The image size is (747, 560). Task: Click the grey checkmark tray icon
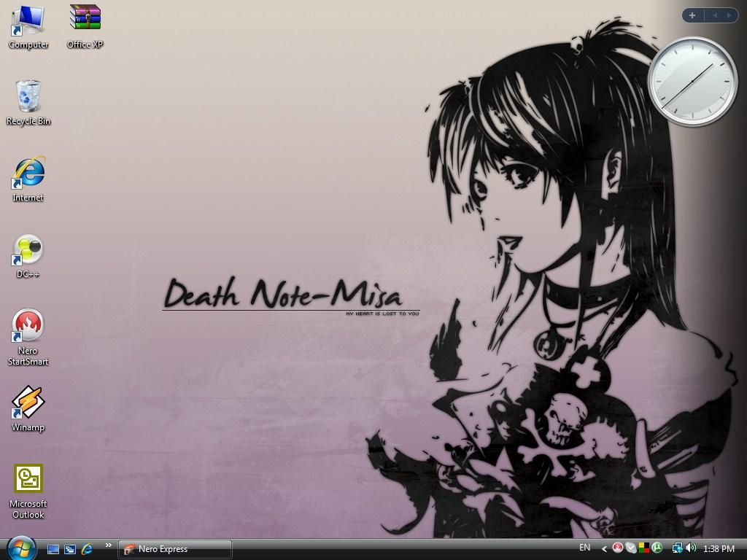(631, 548)
